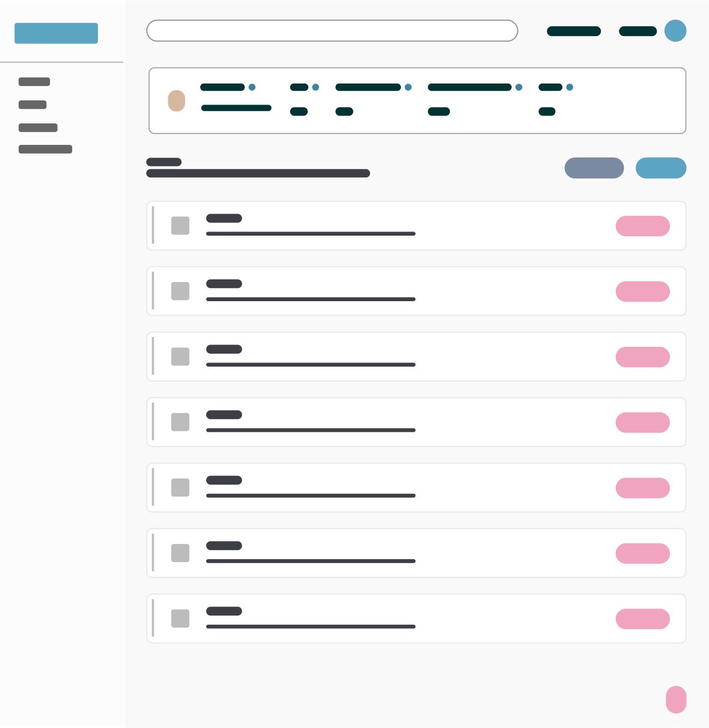
Task: Click the blue dot beside the widest summary heading
Action: (519, 87)
